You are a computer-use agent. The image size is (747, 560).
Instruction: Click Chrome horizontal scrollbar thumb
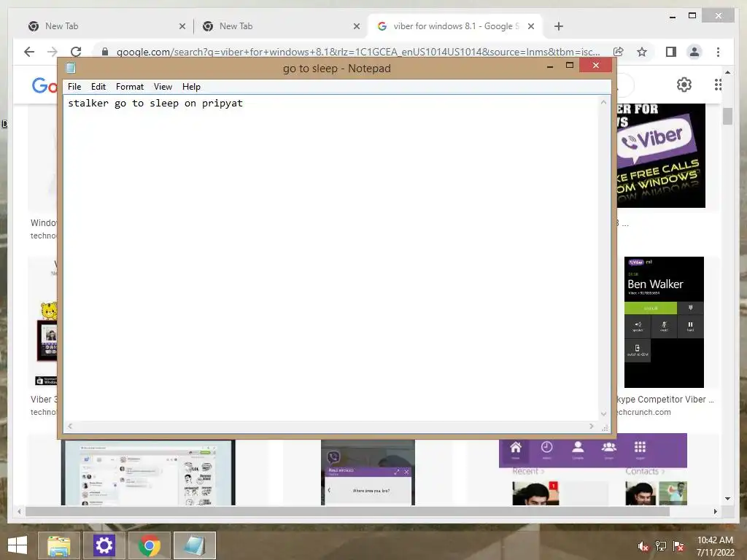click(347, 511)
